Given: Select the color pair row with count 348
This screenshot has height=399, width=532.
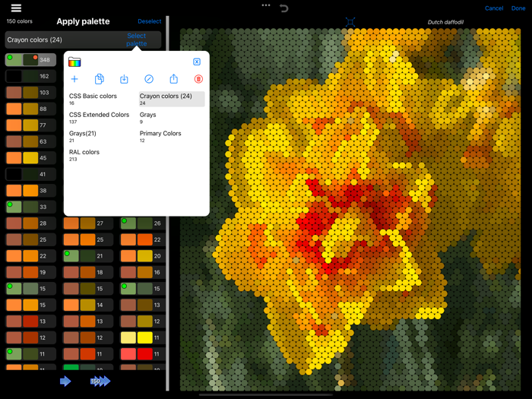Looking at the screenshot, I should 30,60.
